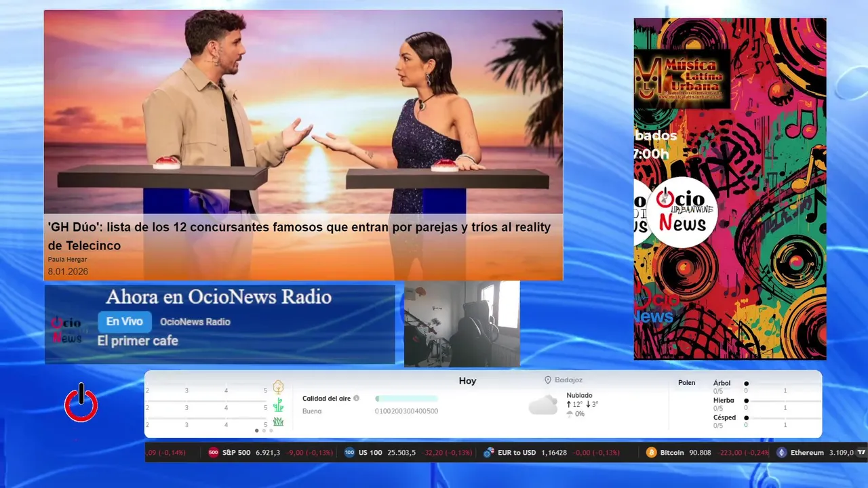The height and width of the screenshot is (488, 868).
Task: Click the Bitcoin price 90.808
Action: tap(700, 453)
